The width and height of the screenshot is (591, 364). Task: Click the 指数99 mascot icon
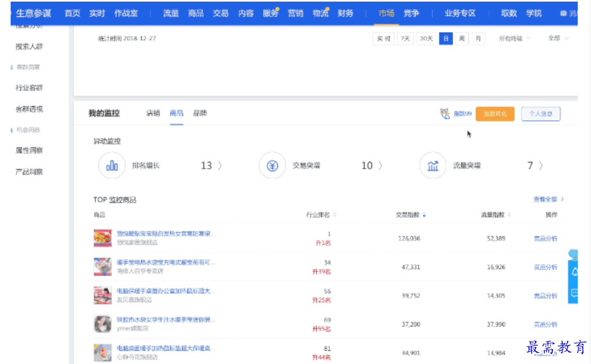(x=445, y=113)
